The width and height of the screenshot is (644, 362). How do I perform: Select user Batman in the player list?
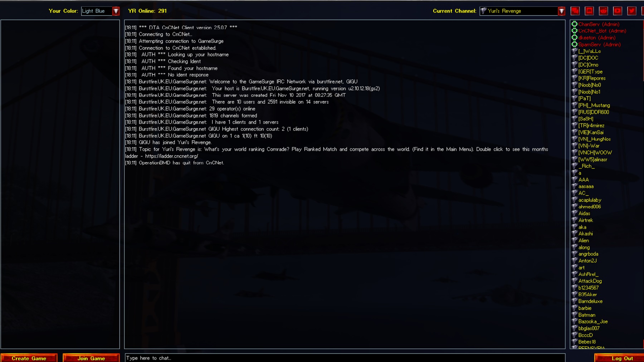587,315
